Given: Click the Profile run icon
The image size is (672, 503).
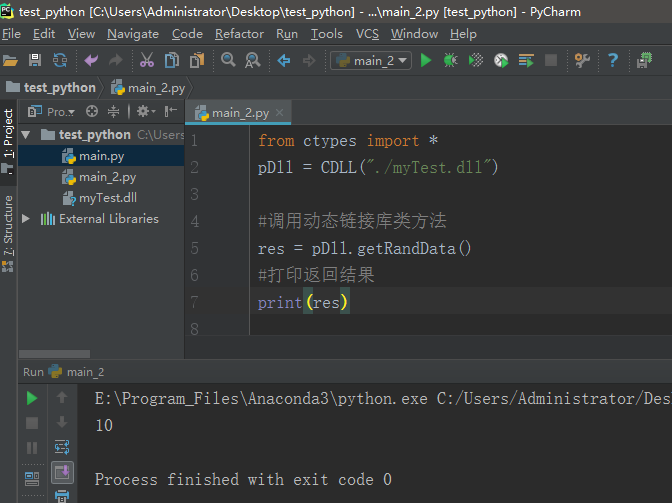Looking at the screenshot, I should (x=501, y=60).
